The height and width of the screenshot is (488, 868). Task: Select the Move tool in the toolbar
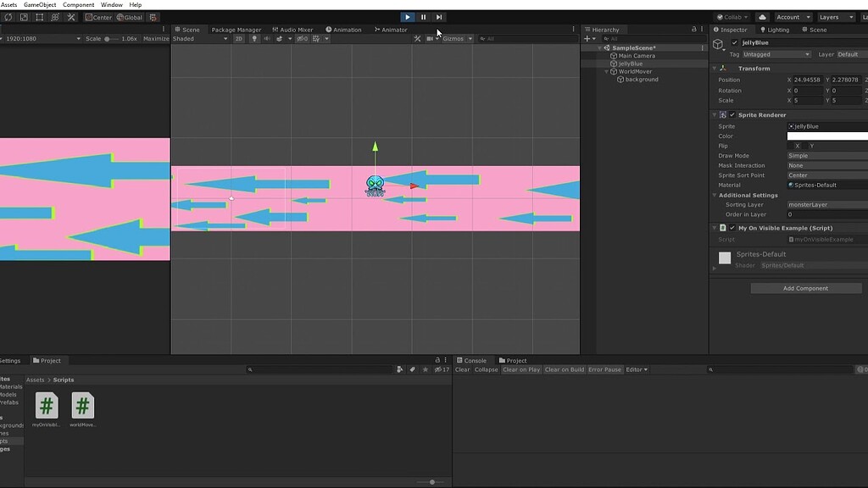[x=2, y=16]
